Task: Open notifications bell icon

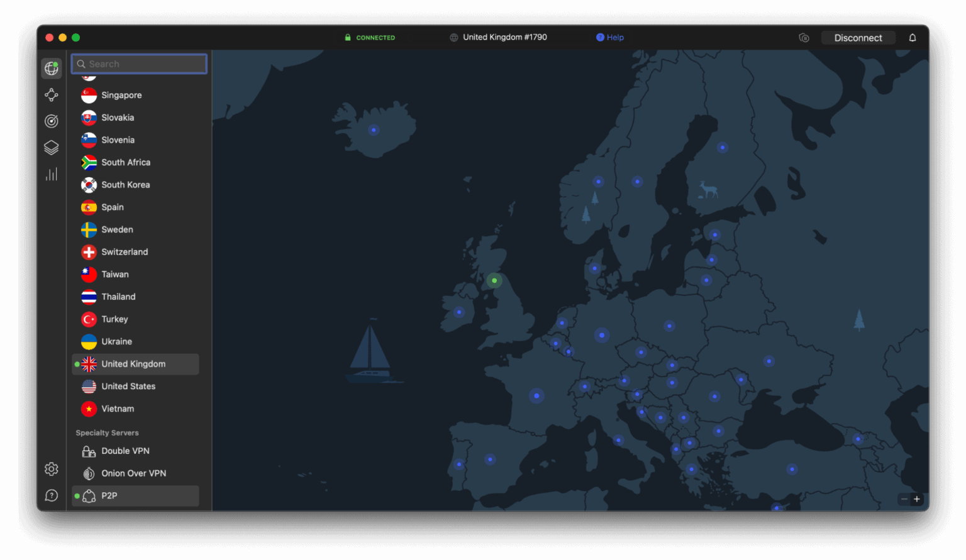Action: coord(913,38)
